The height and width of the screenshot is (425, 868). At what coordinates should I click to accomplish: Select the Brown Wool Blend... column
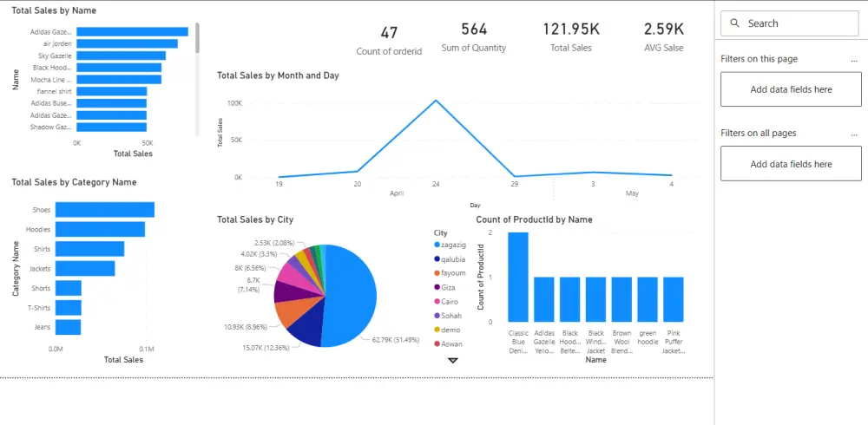pos(621,299)
